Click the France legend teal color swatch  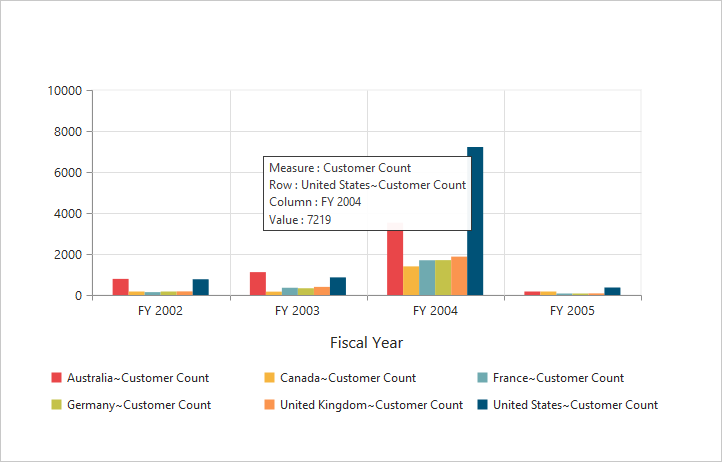[x=482, y=378]
